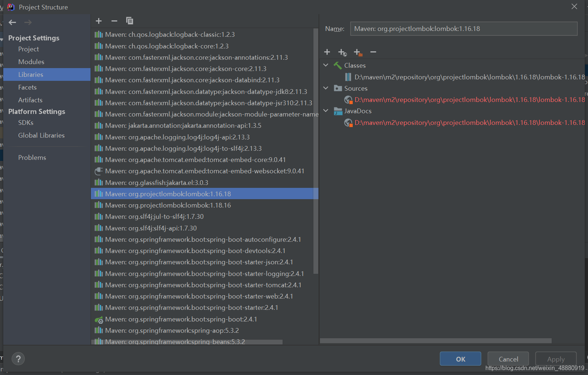Image resolution: width=588 pixels, height=375 pixels.
Task: Open Facets settings page
Action: [x=27, y=87]
